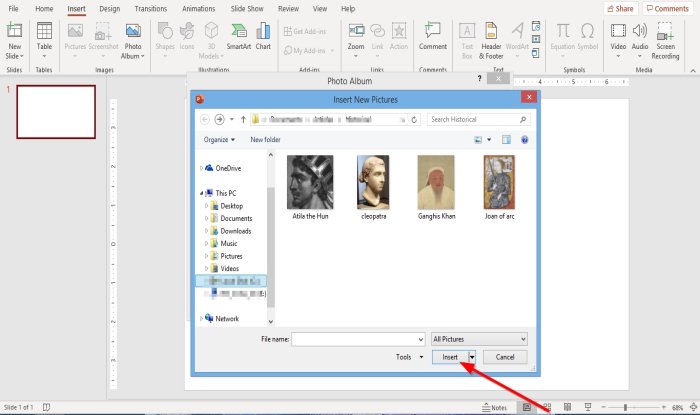This screenshot has height=415, width=700.
Task: Open the Insert button dropdown arrow
Action: click(x=472, y=357)
